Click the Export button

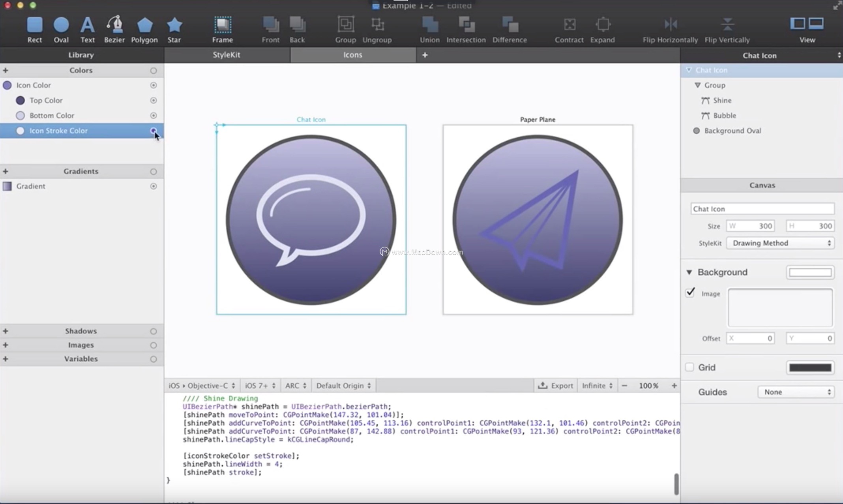556,386
